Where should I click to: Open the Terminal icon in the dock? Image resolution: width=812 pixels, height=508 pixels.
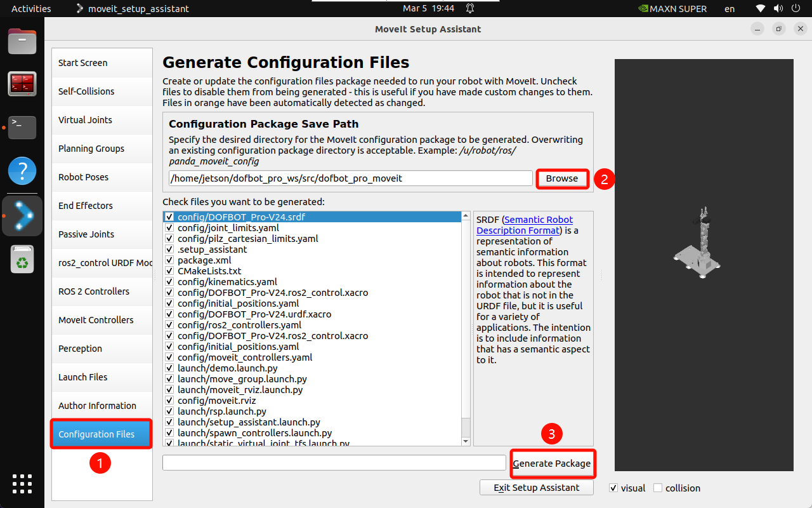point(22,127)
